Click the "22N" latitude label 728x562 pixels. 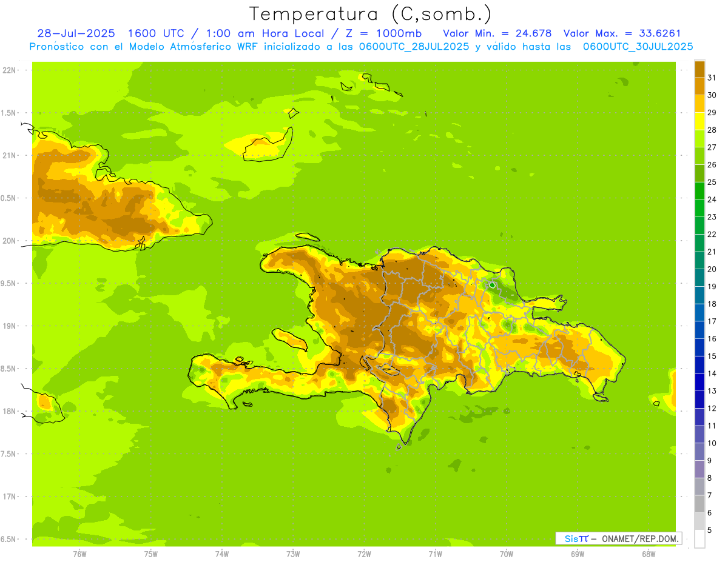point(8,70)
